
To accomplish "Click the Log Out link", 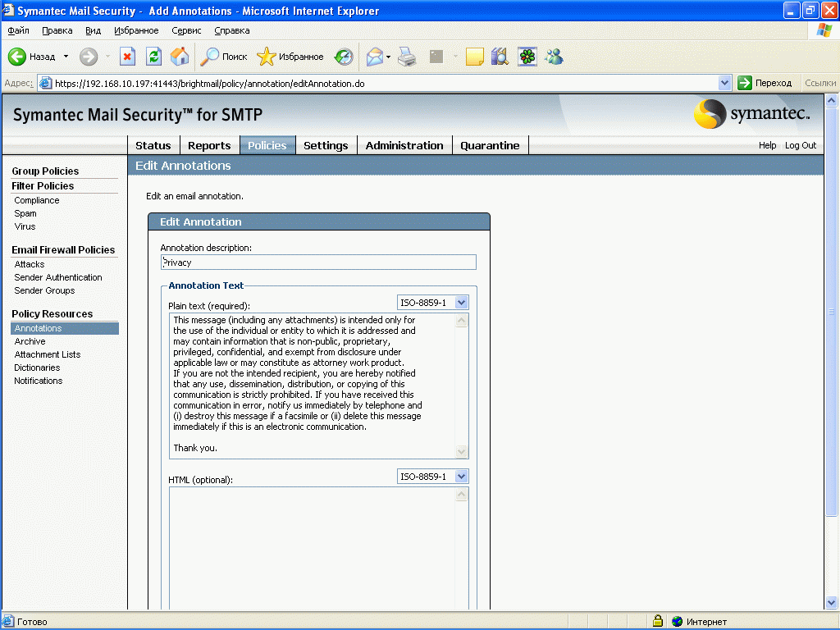I will click(x=801, y=145).
